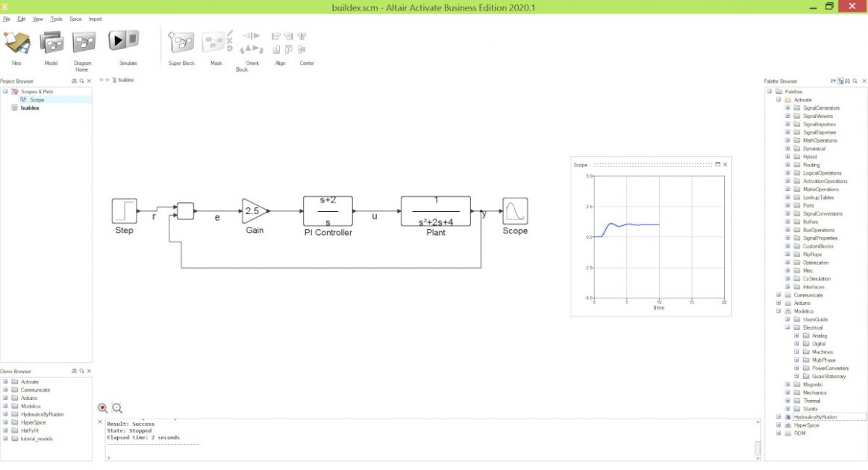The height and width of the screenshot is (470, 868).
Task: Select the buildex model in Project Browser
Action: click(30, 108)
